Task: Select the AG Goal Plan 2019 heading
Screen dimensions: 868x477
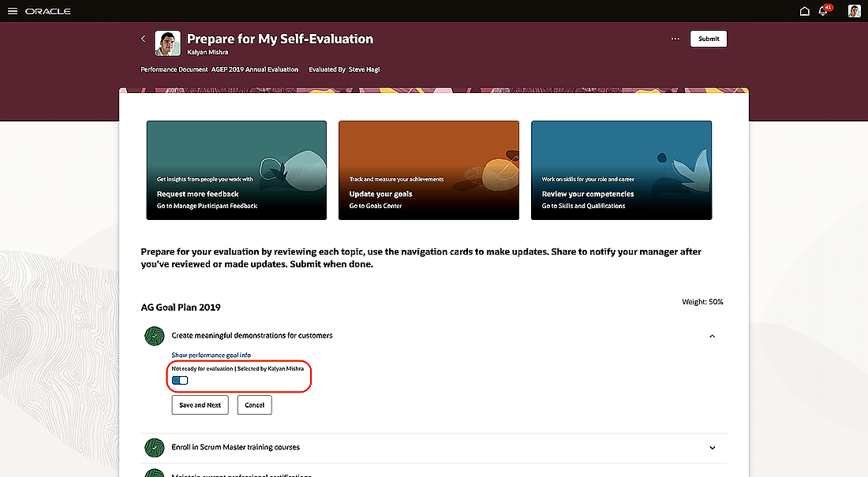Action: coord(181,307)
